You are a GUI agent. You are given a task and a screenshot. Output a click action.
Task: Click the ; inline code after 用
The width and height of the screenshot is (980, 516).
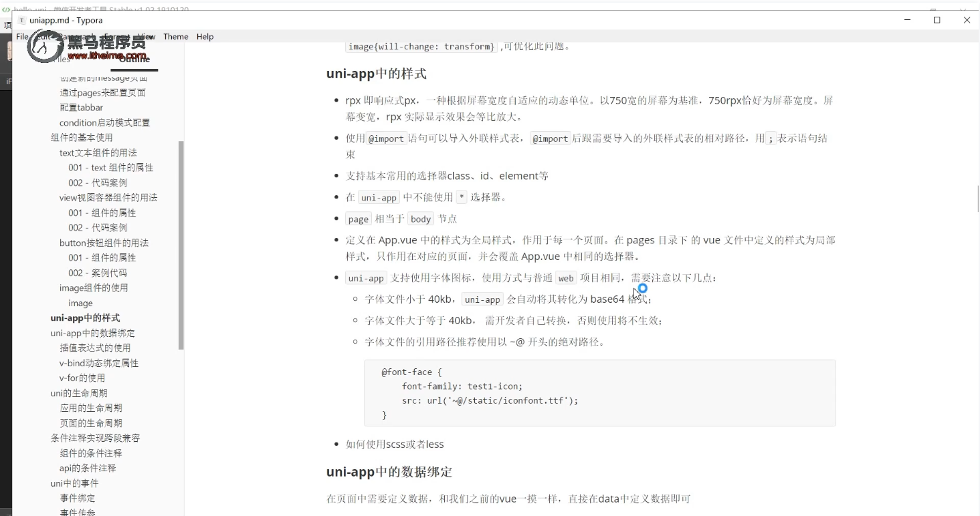tap(771, 139)
